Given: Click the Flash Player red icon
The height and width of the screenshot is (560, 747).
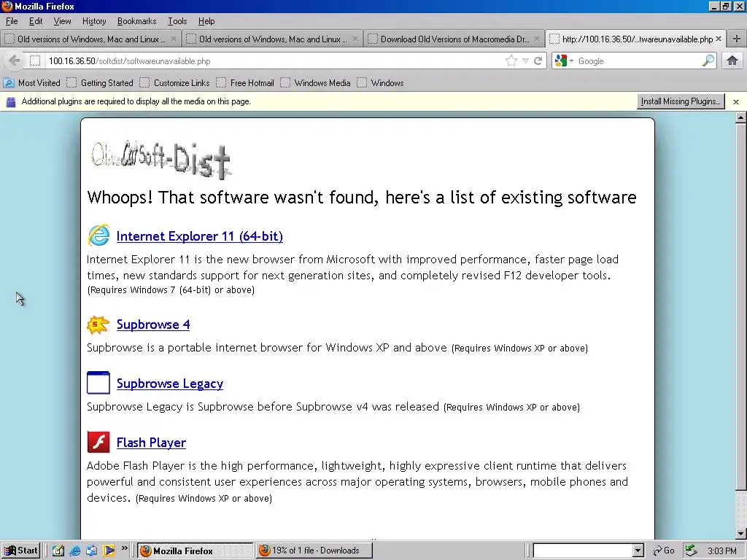Looking at the screenshot, I should 98,442.
